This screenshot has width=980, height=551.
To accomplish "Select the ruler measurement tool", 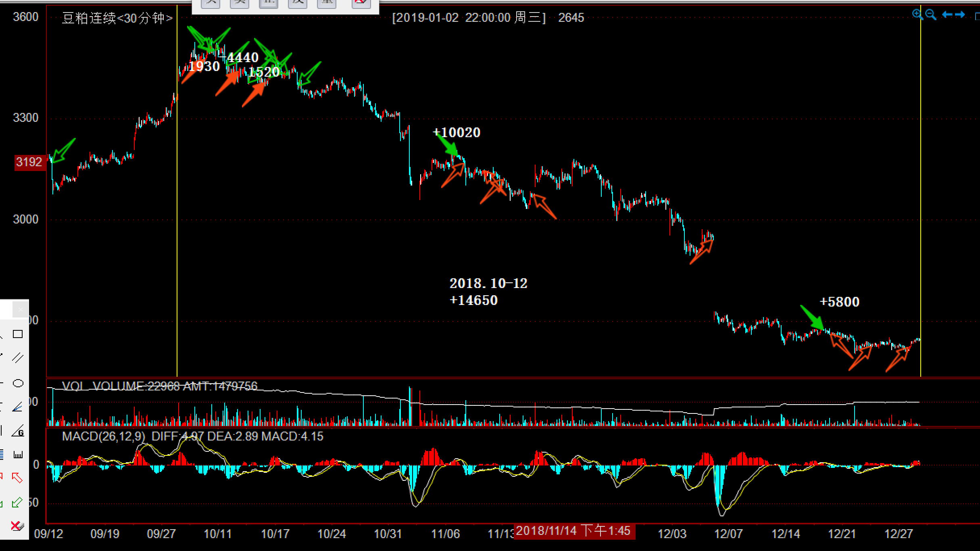I will pyautogui.click(x=18, y=455).
